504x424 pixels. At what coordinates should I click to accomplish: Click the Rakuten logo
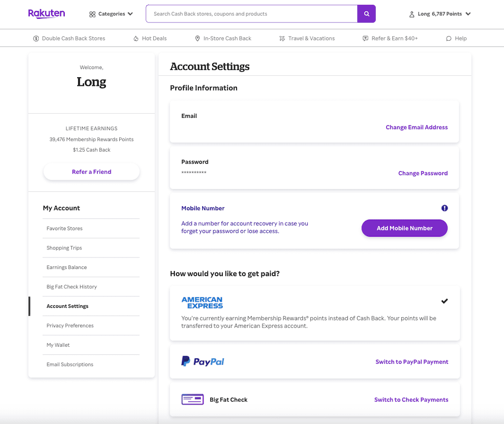pos(46,13)
